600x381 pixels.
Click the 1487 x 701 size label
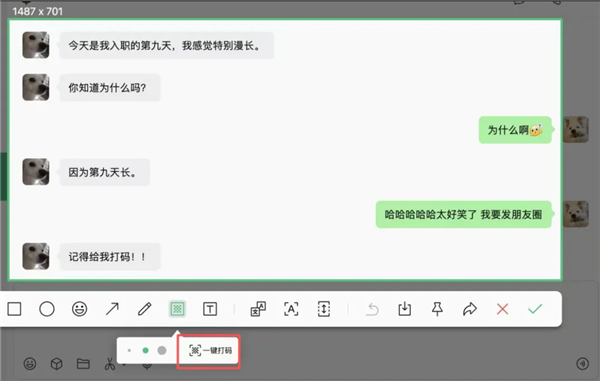point(38,11)
